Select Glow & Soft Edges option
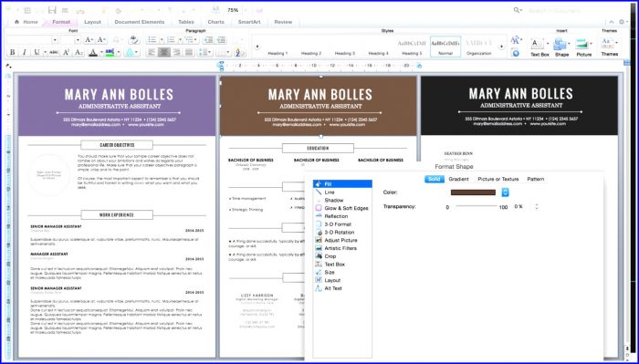Viewport: 639px width, 364px height. 342,208
